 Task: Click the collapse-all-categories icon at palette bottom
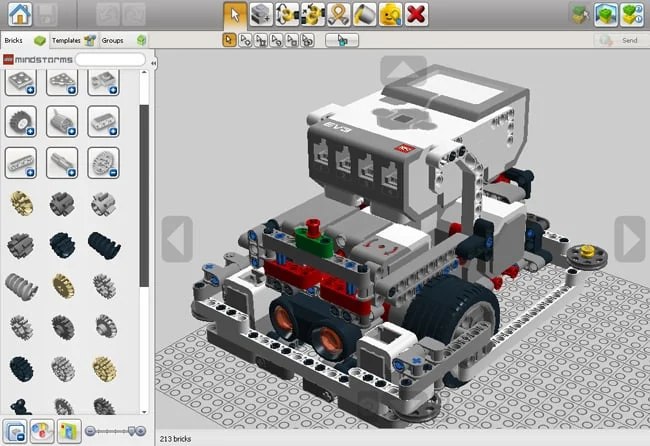[15, 431]
